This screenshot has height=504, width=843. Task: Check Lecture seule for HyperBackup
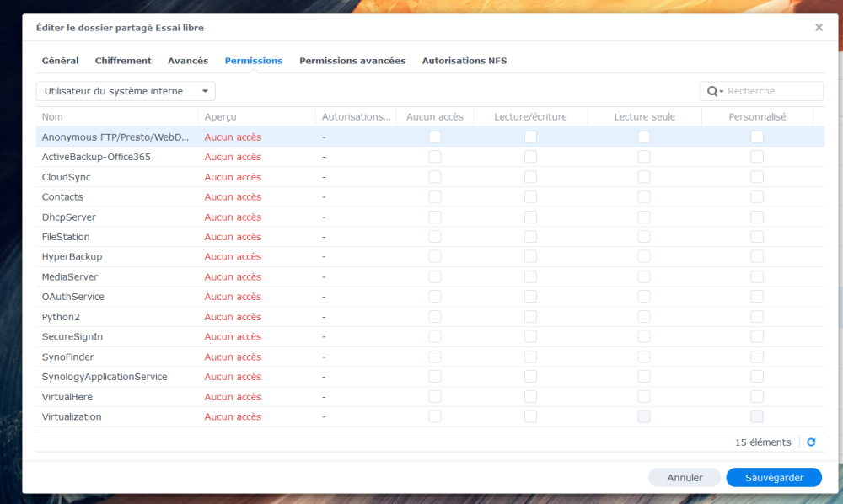click(644, 257)
